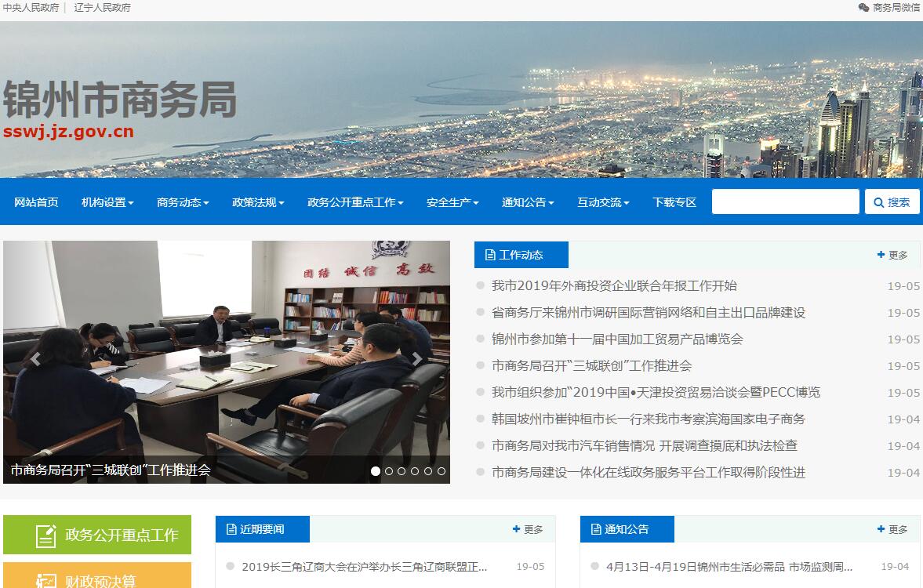Click the pencil-note icon on 政务公开重点工作 button
The width and height of the screenshot is (923, 588).
46,535
